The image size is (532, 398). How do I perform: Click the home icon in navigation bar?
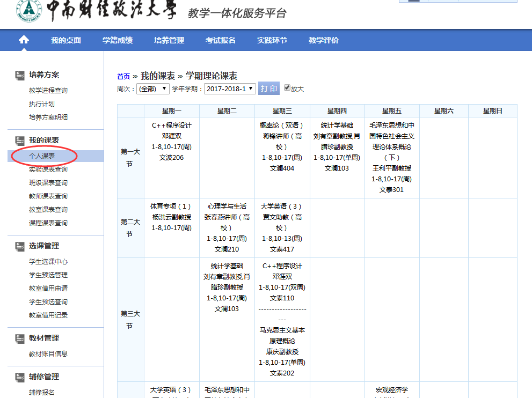[24, 40]
